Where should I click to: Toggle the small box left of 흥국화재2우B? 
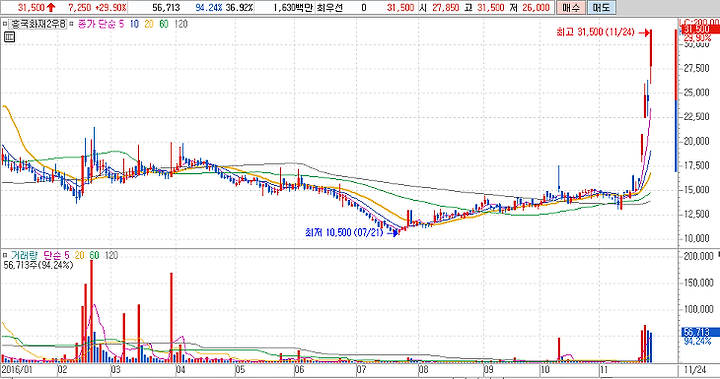click(5, 24)
